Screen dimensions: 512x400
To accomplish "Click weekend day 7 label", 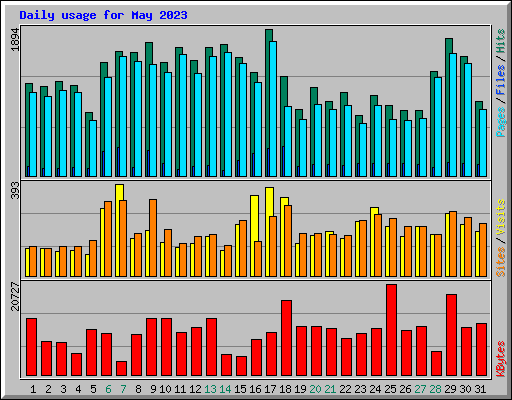I will click(123, 389).
